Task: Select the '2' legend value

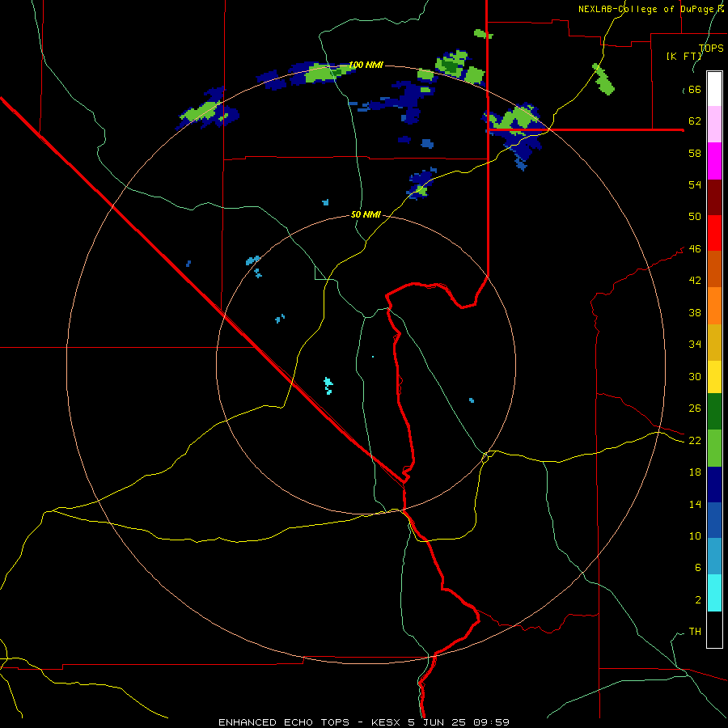Action: pyautogui.click(x=697, y=600)
